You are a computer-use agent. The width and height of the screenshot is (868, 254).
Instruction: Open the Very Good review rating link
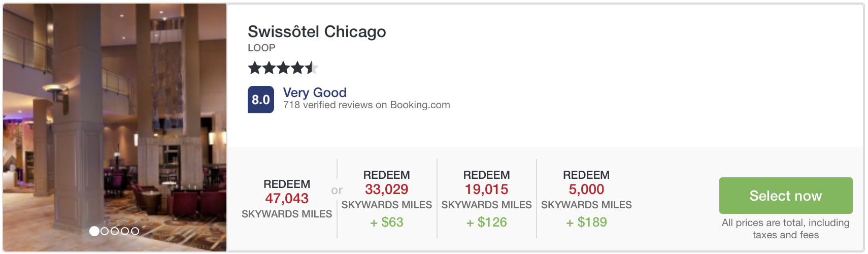tap(315, 92)
